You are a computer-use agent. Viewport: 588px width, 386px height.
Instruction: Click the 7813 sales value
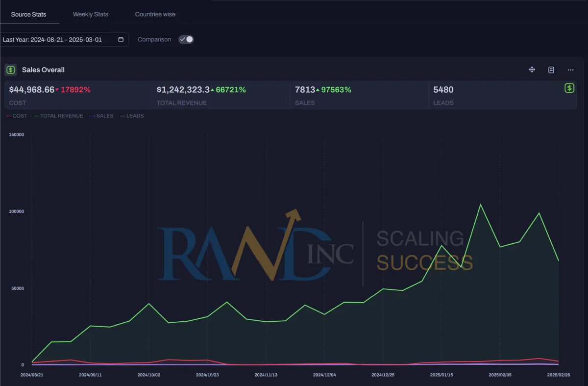[x=305, y=90]
